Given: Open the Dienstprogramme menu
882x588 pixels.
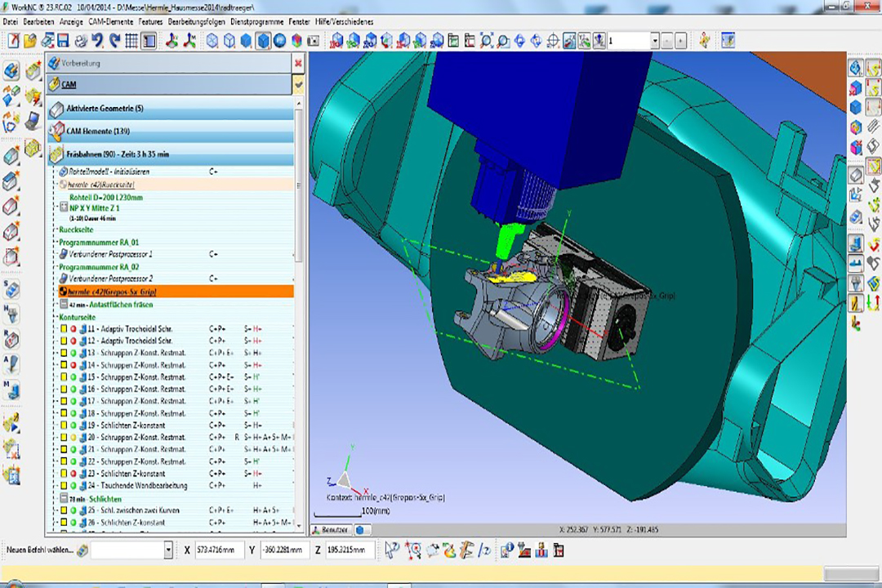Looking at the screenshot, I should (257, 22).
